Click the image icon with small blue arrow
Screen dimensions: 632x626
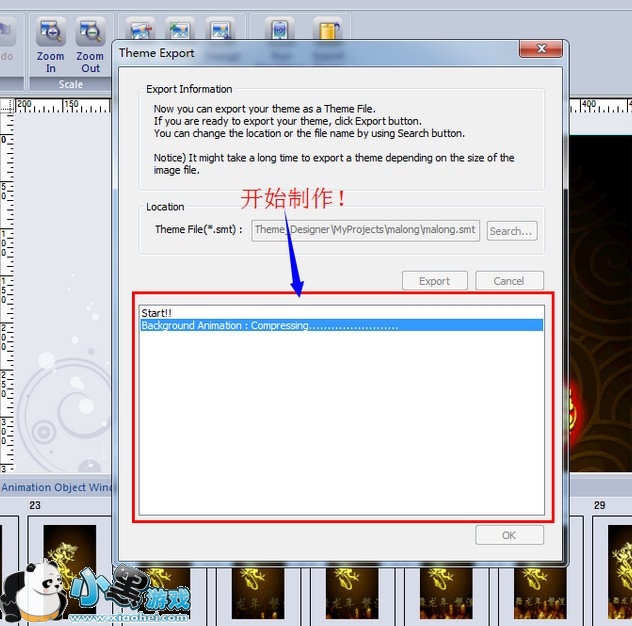click(220, 29)
